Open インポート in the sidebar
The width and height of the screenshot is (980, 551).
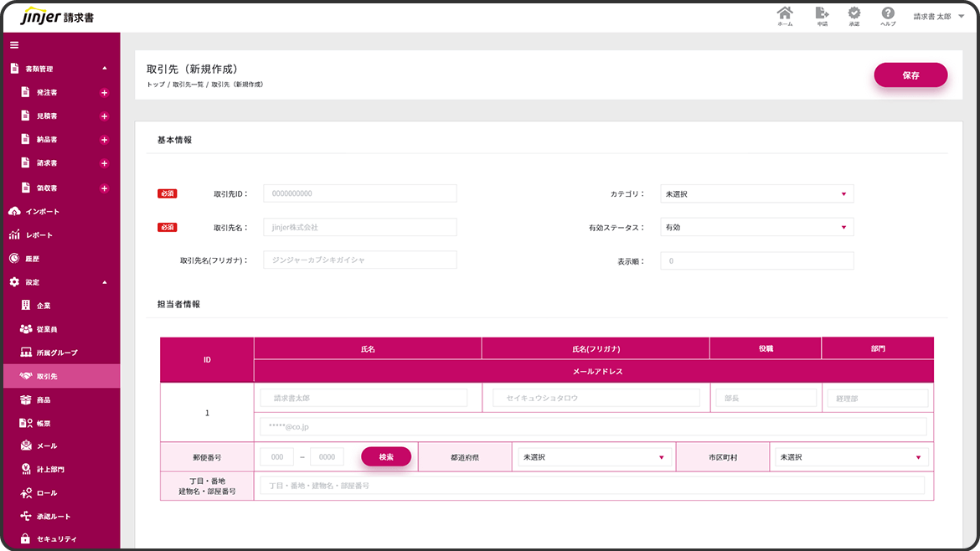coord(42,212)
